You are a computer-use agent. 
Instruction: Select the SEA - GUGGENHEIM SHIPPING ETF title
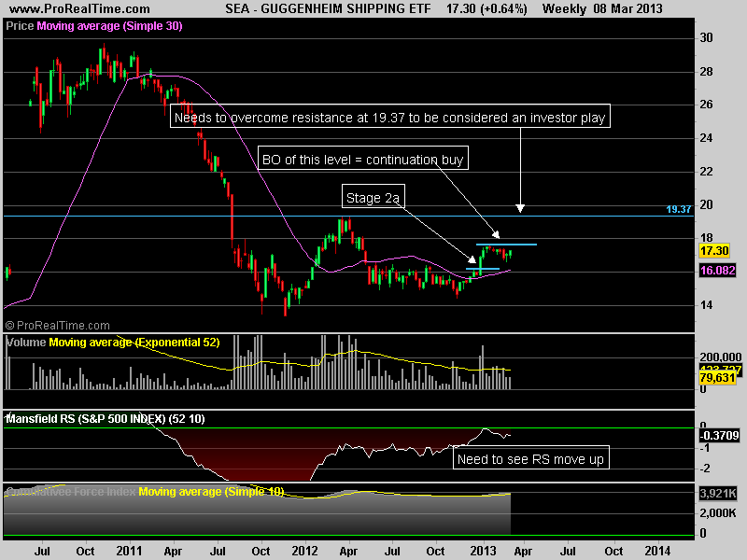pyautogui.click(x=329, y=8)
